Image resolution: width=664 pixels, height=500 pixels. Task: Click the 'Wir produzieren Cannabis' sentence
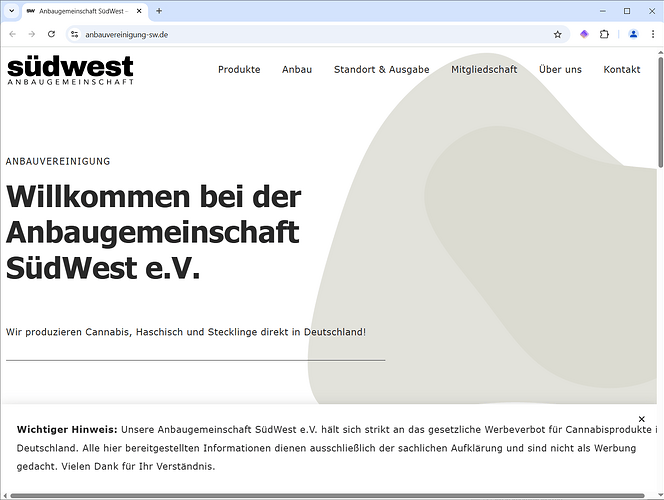(x=186, y=332)
